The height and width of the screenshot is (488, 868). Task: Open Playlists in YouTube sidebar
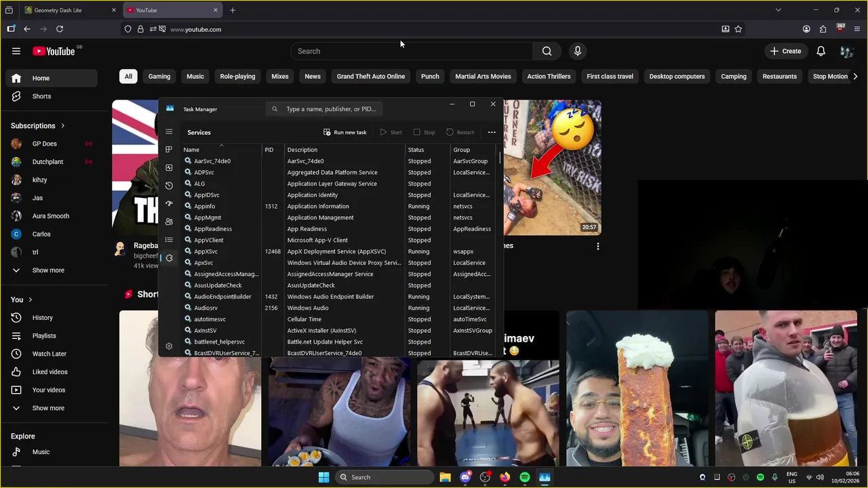point(52,335)
